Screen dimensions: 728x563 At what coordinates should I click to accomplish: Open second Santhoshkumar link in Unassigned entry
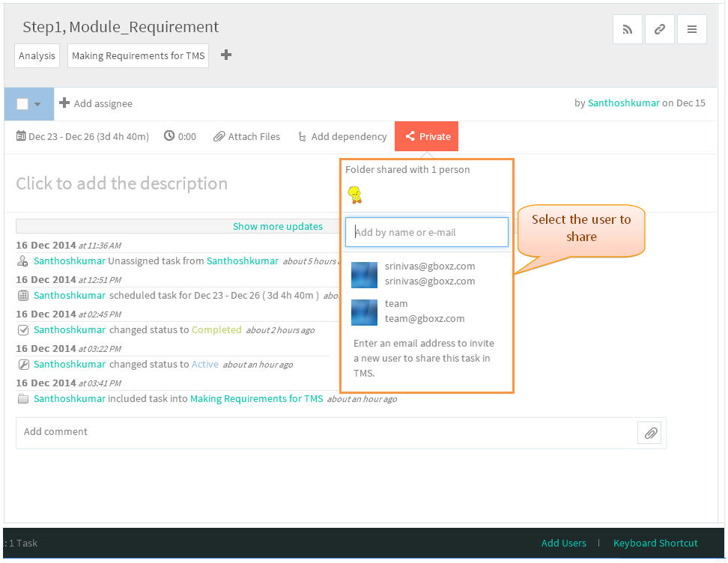pyautogui.click(x=243, y=261)
